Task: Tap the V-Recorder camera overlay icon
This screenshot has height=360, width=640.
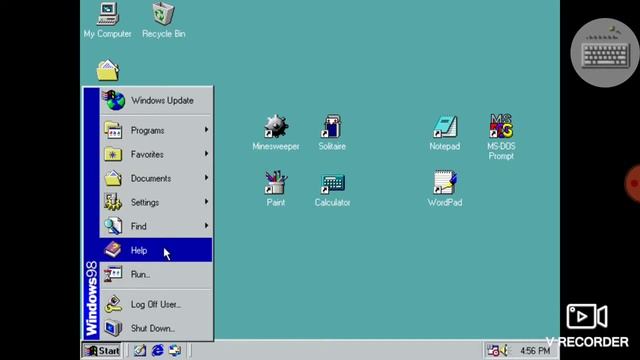Action: [x=587, y=316]
